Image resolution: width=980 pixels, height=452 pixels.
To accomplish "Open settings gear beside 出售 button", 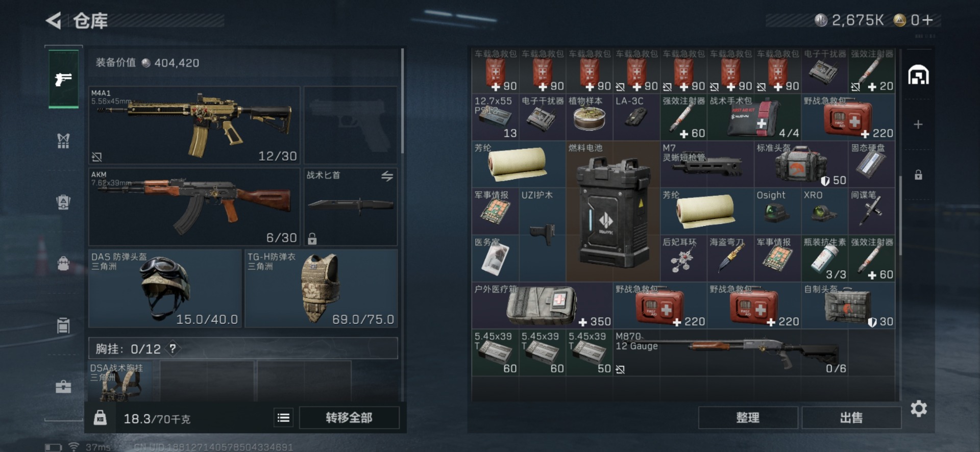I will coord(918,409).
